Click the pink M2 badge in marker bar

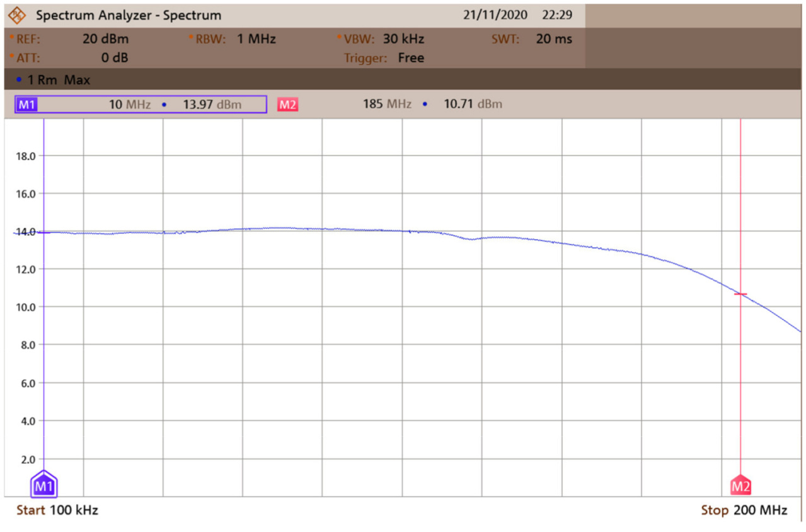287,105
